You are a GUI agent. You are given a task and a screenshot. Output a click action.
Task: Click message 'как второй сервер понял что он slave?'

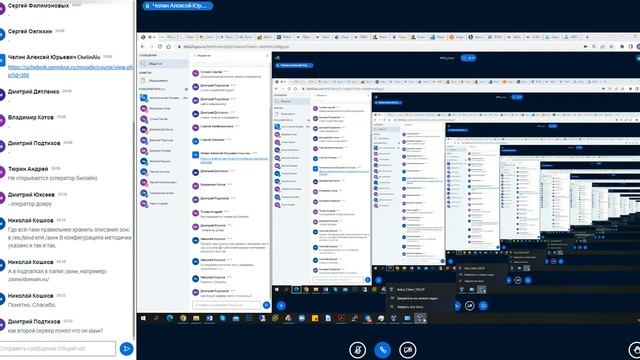pos(55,331)
